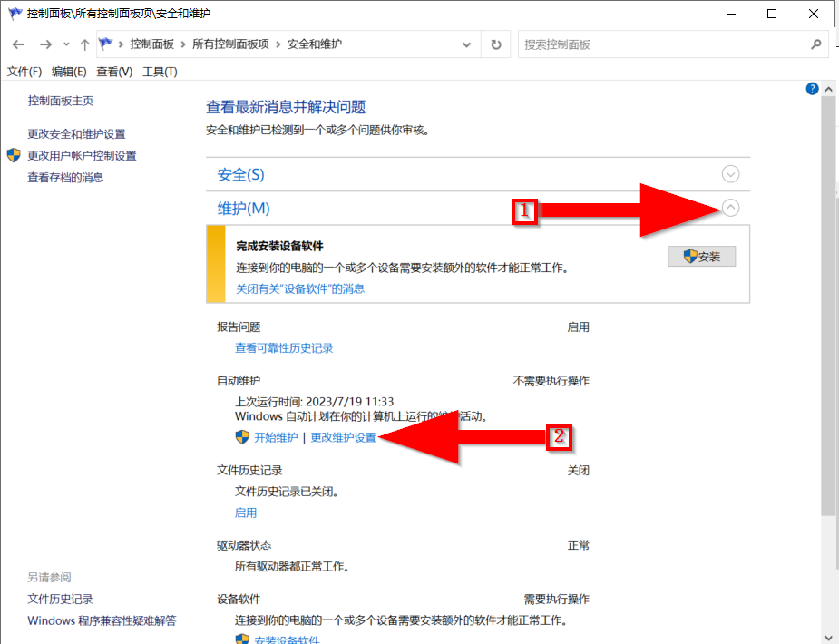Click the 安全(S) section heading
The width and height of the screenshot is (839, 644).
(x=240, y=175)
